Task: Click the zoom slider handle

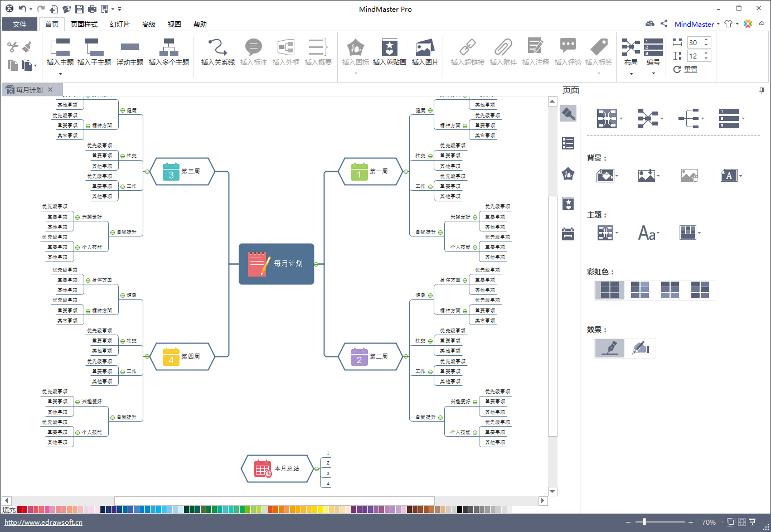Action: pyautogui.click(x=644, y=522)
